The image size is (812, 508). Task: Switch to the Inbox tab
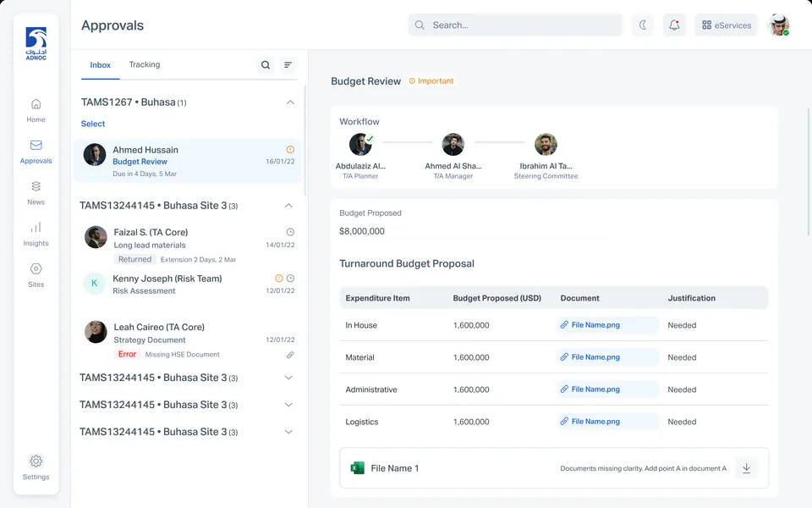click(100, 65)
